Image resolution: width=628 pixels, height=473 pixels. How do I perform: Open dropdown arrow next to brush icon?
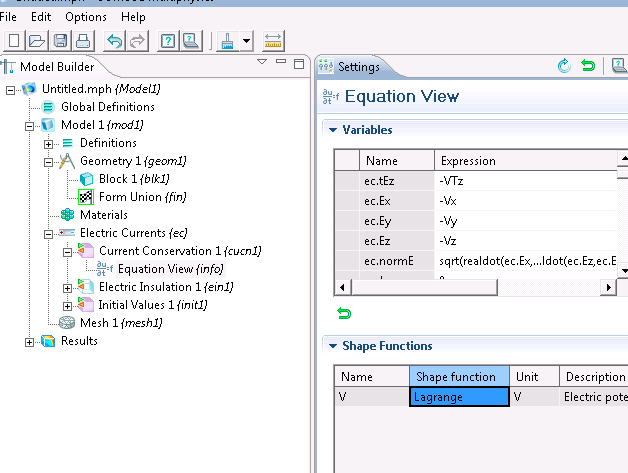point(245,42)
